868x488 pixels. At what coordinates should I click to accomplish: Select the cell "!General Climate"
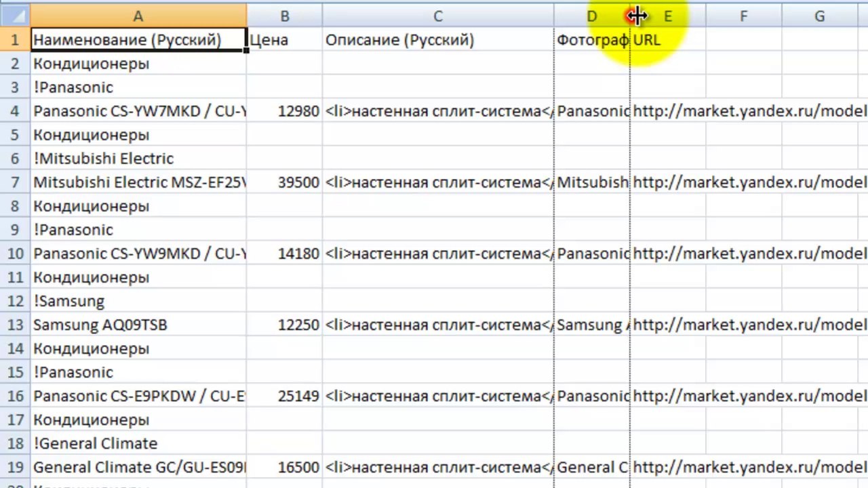point(138,443)
